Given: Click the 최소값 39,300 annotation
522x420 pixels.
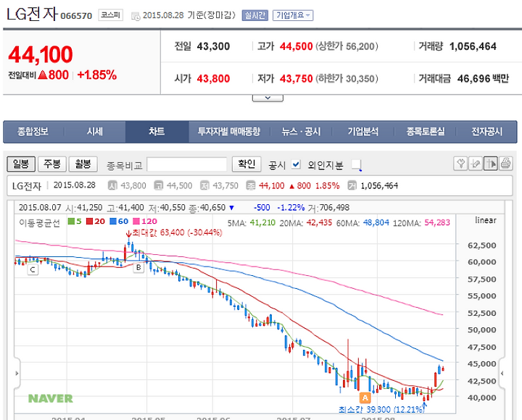Looking at the screenshot, I should 381,409.
